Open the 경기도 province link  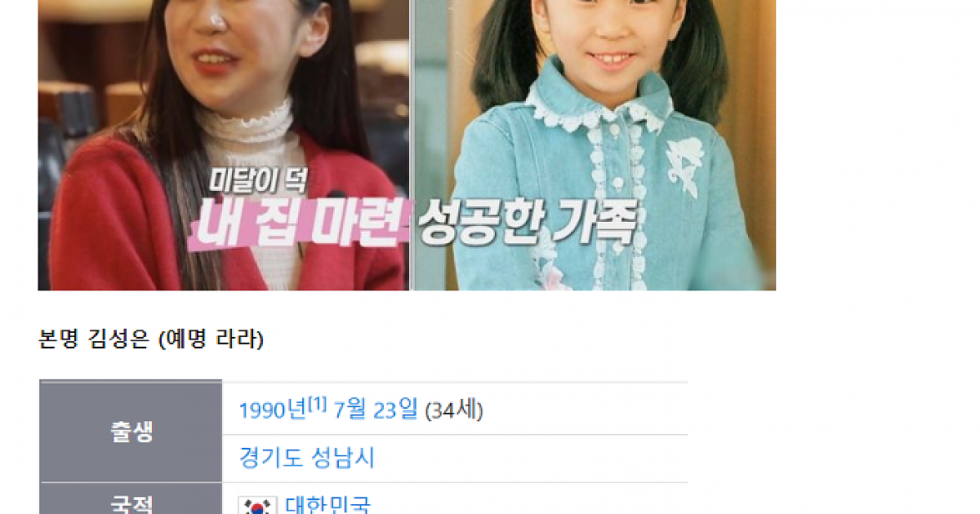[x=272, y=458]
